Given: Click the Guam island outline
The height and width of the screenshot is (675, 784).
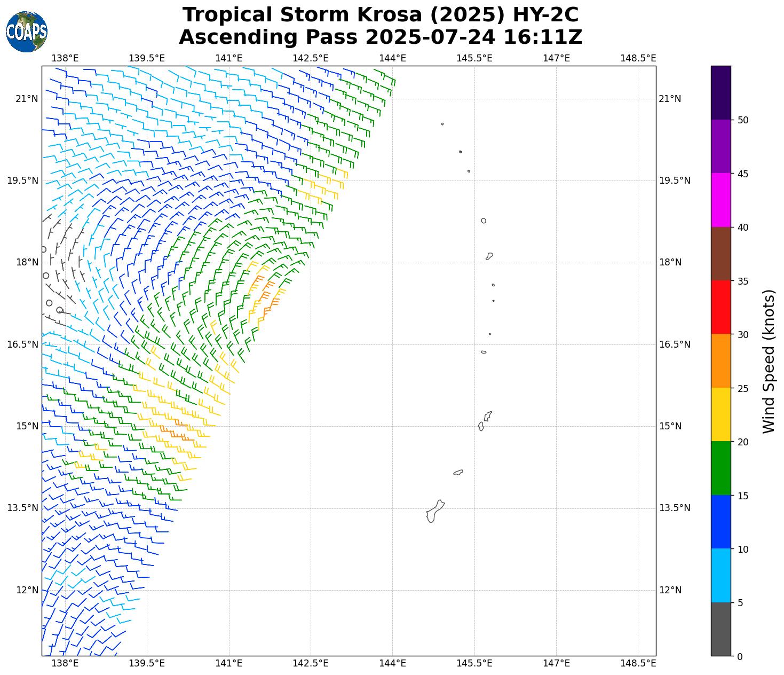Looking at the screenshot, I should click(434, 512).
